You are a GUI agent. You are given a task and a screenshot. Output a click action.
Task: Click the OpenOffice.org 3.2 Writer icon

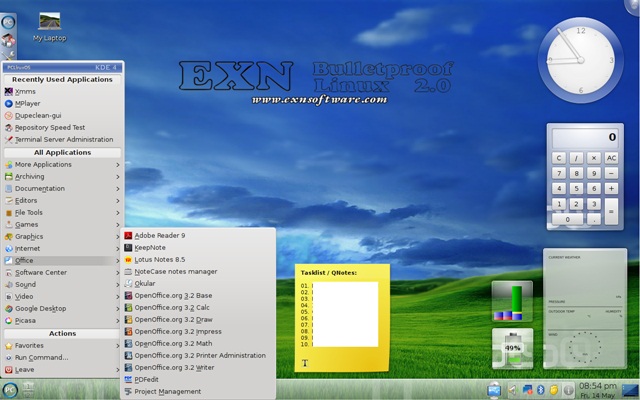[128, 367]
